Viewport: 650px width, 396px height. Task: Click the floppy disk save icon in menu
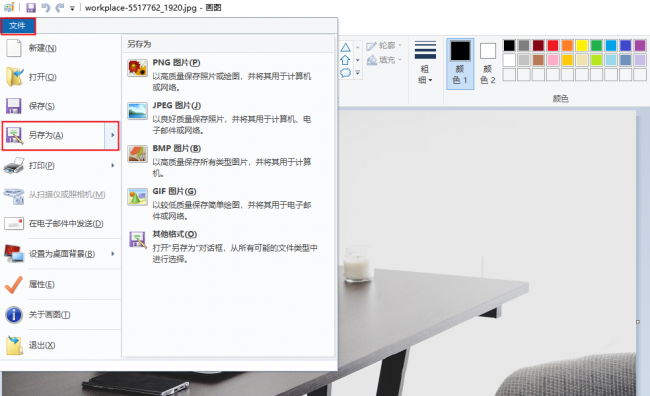click(14, 106)
